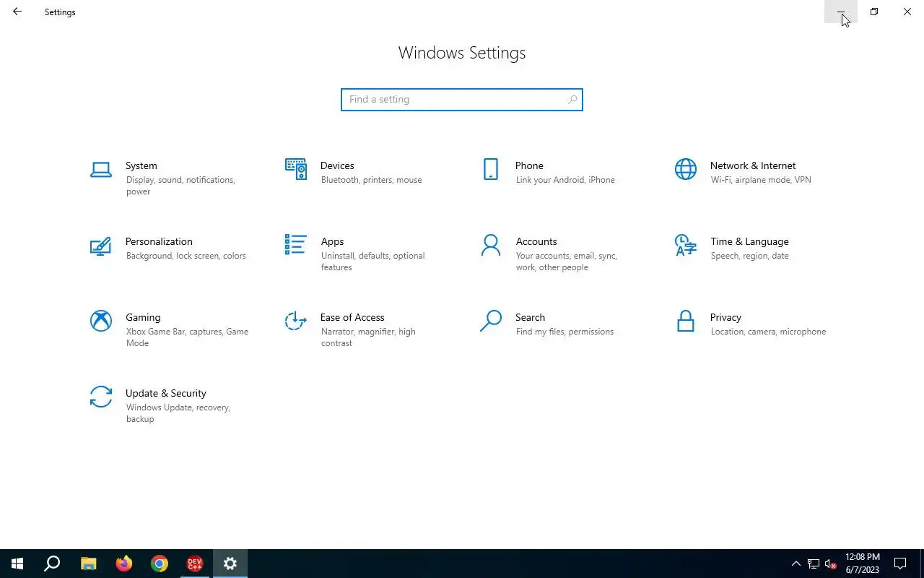Open File Explorer from the taskbar
Viewport: 924px width, 578px height.
pyautogui.click(x=88, y=564)
